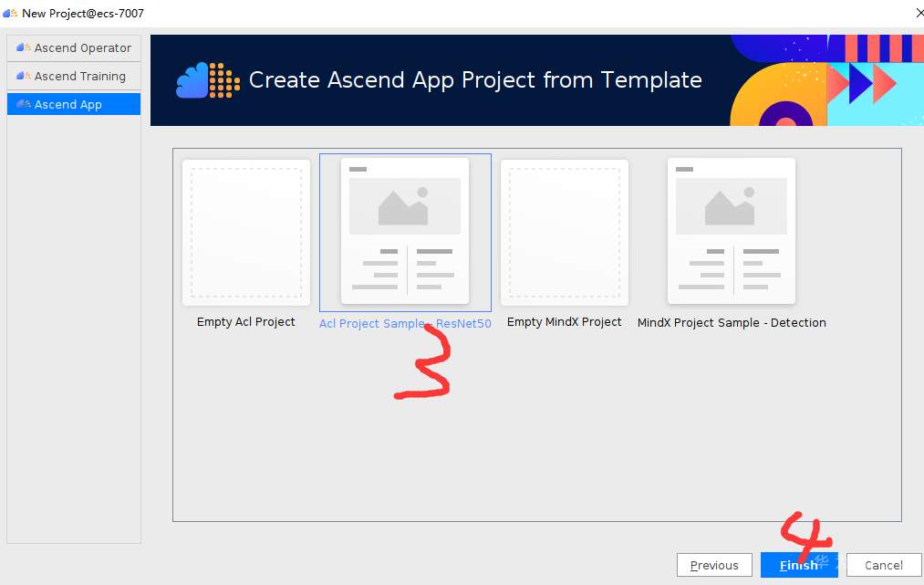This screenshot has width=924, height=585.
Task: Click the Ascend App sidebar icon
Action: (24, 104)
